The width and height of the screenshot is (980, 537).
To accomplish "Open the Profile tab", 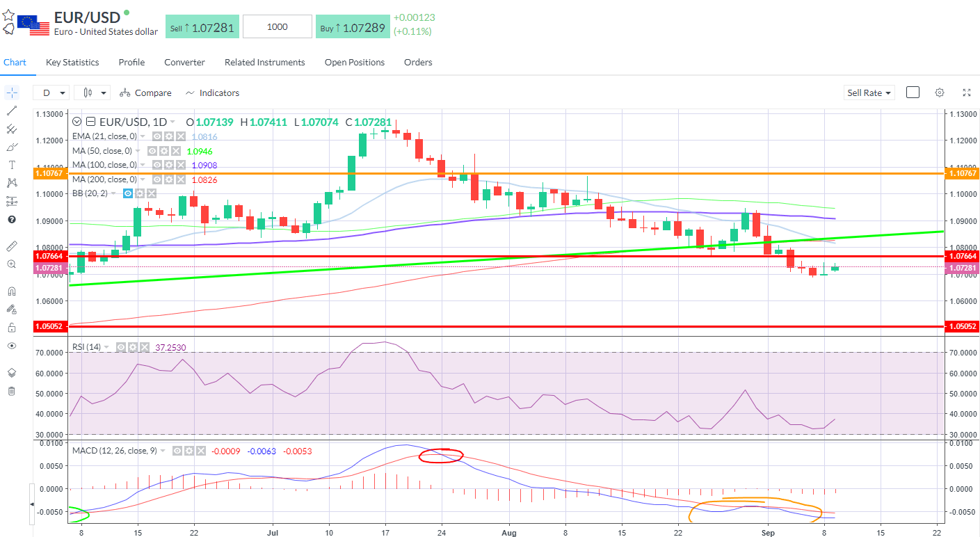I will coord(131,62).
